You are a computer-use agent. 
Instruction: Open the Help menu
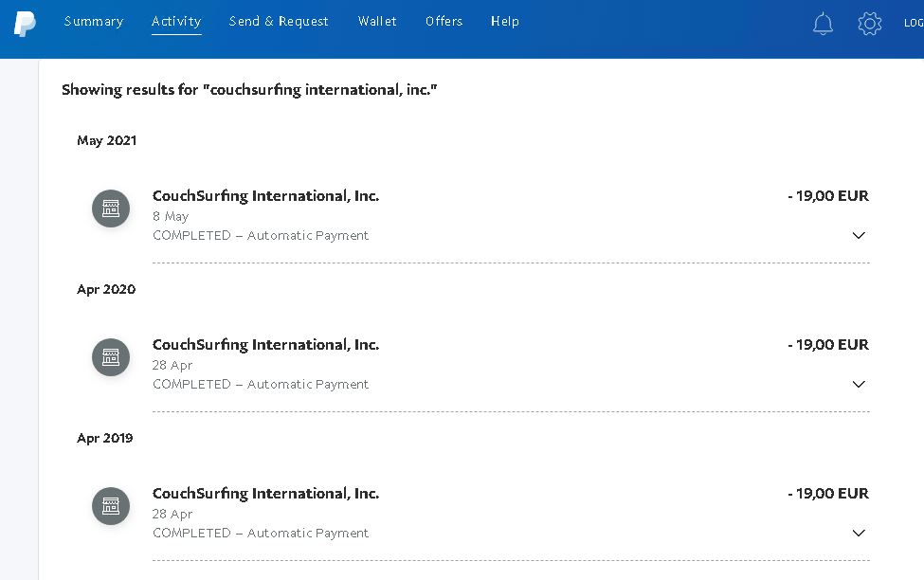click(x=504, y=21)
